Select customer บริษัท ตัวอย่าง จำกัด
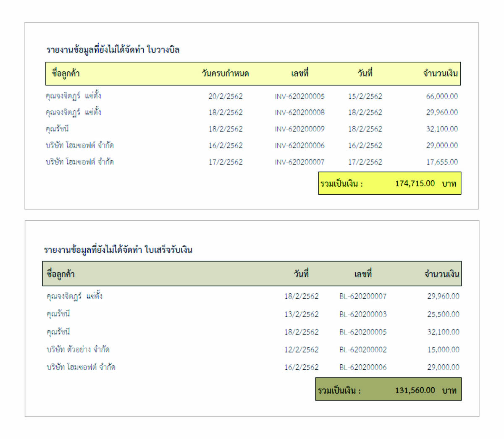This screenshot has height=439, width=504. (78, 349)
